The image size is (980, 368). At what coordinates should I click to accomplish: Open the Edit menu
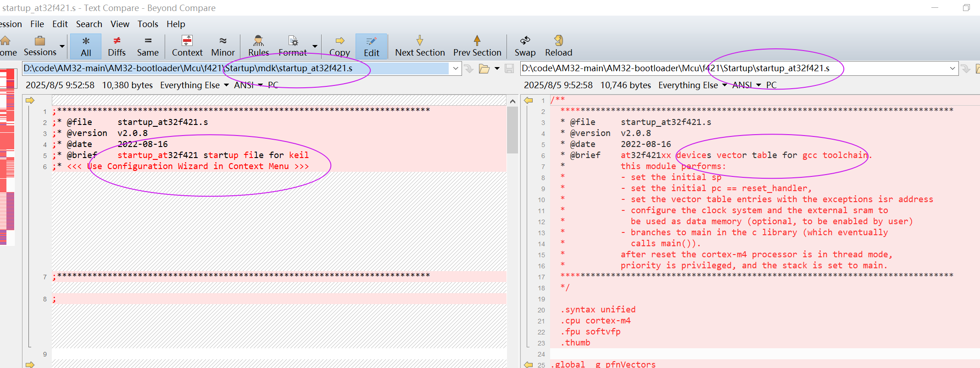(x=60, y=24)
